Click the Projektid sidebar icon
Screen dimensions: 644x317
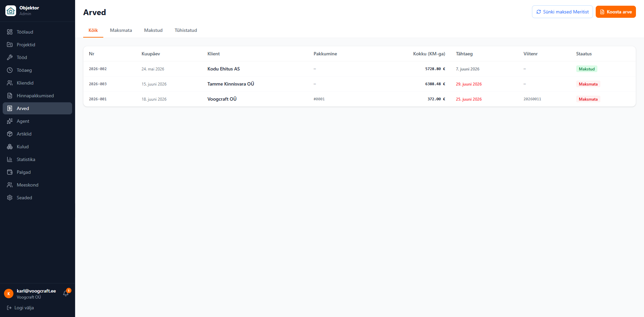(x=10, y=45)
